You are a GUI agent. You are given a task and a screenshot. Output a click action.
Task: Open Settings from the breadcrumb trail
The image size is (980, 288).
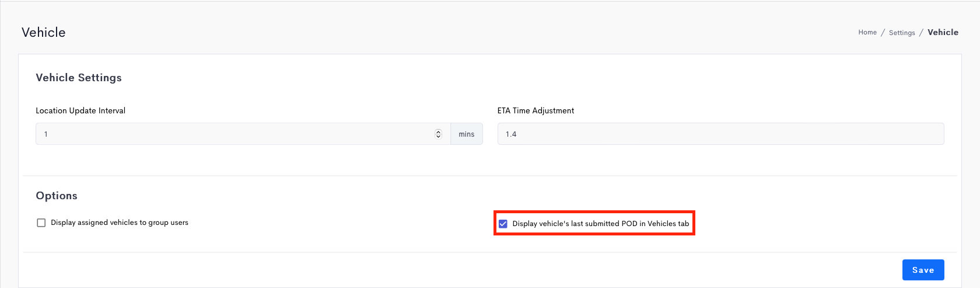902,33
